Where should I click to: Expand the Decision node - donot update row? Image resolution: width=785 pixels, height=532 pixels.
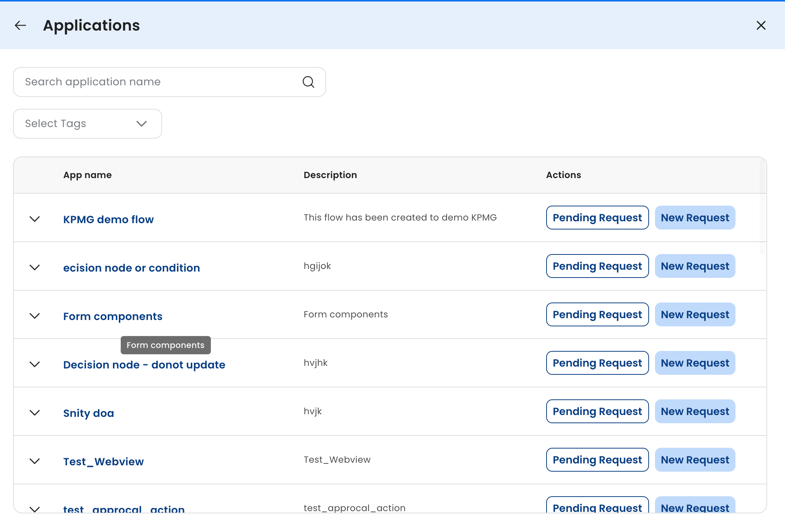click(x=35, y=364)
